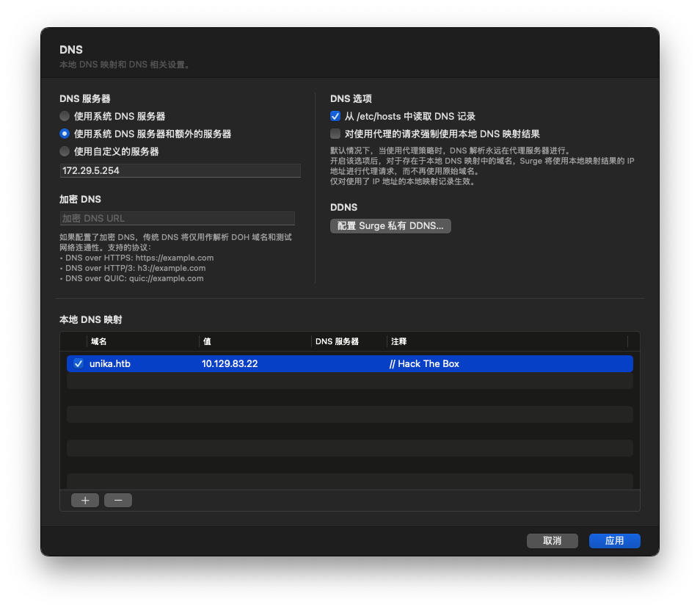Open 配置 Surge 私有 DDNS... button
Image resolution: width=700 pixels, height=610 pixels.
click(390, 226)
